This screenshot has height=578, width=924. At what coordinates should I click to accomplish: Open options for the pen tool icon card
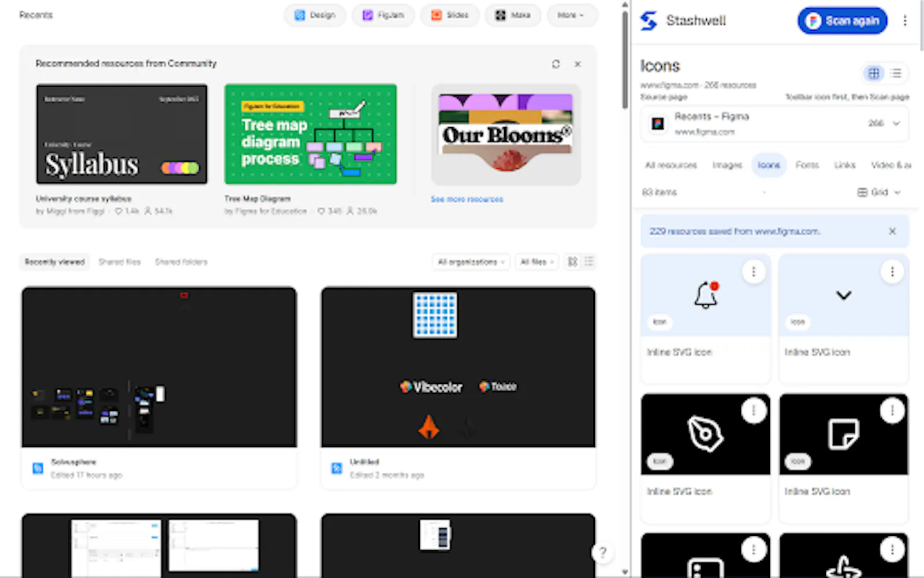pos(754,411)
